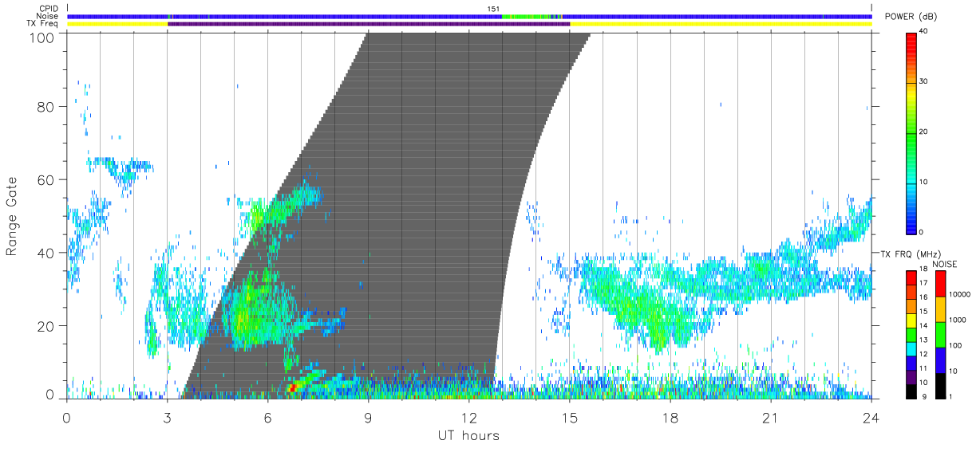The height and width of the screenshot is (452, 980).
Task: Click the 14 MHz yellow frequency swatch
Action: click(x=911, y=322)
